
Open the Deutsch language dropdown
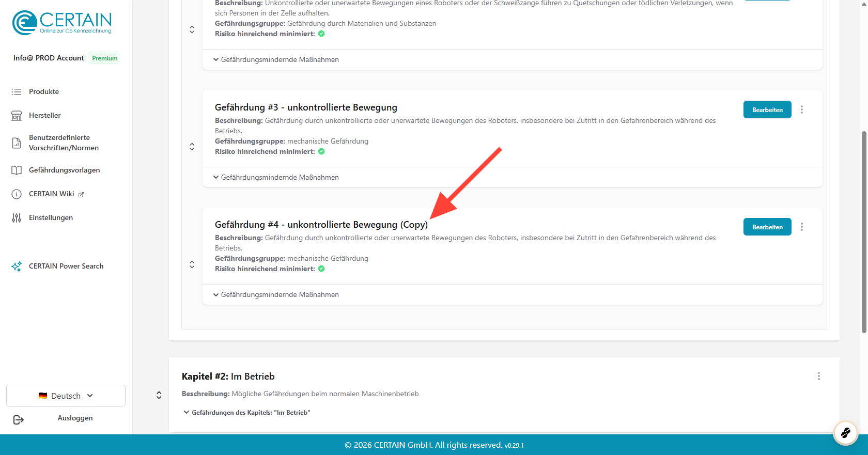click(x=66, y=396)
